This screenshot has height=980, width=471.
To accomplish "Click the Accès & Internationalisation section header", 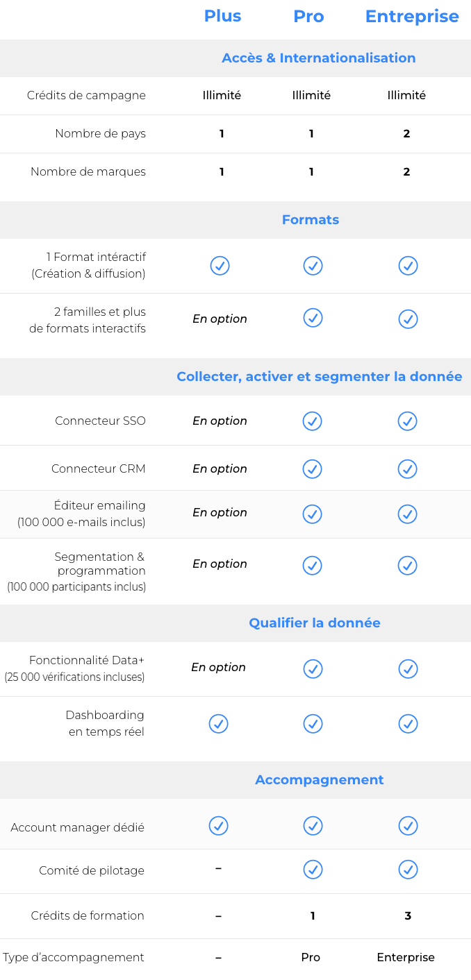I will click(x=318, y=58).
